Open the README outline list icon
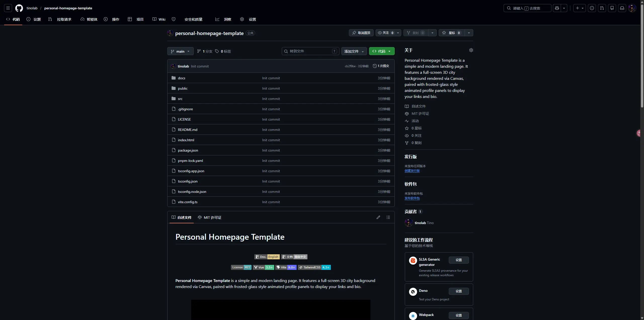Screen dimensions: 644x320 pos(388,217)
